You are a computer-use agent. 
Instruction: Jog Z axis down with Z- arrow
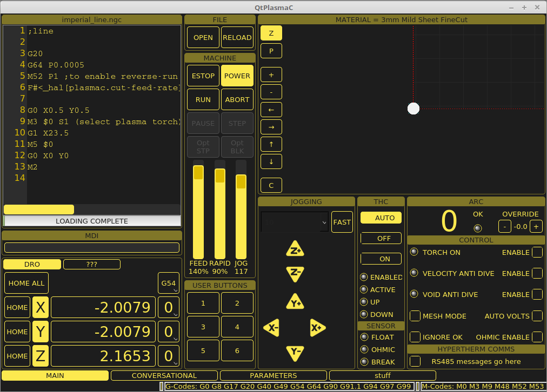point(295,274)
